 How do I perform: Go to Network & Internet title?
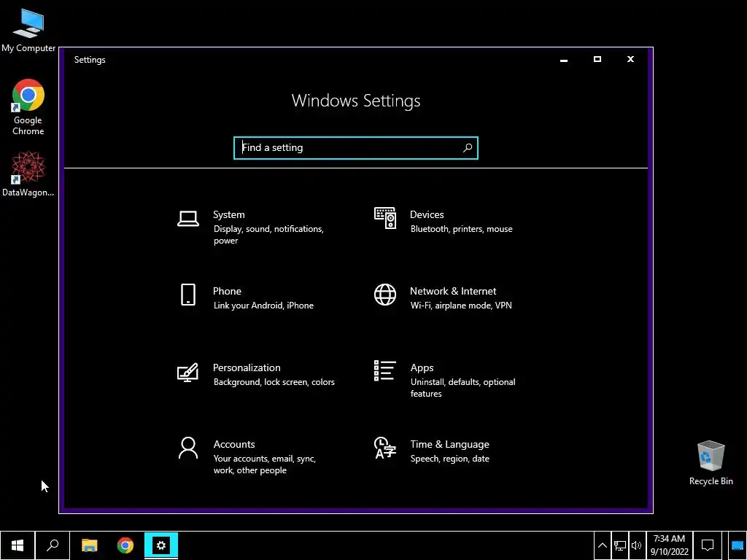453,291
